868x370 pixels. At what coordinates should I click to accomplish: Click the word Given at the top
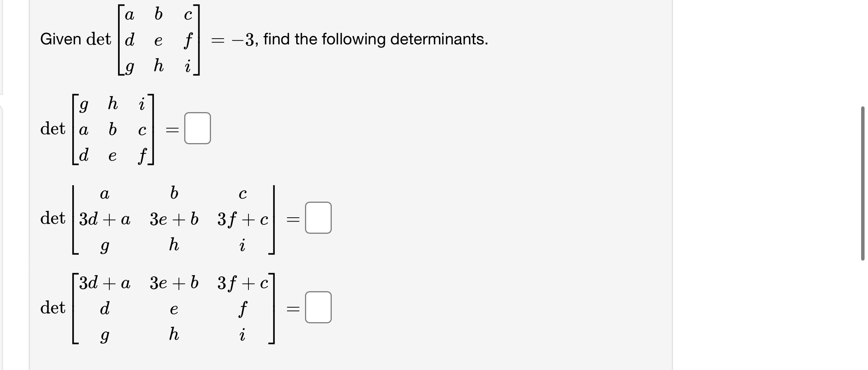(61, 39)
